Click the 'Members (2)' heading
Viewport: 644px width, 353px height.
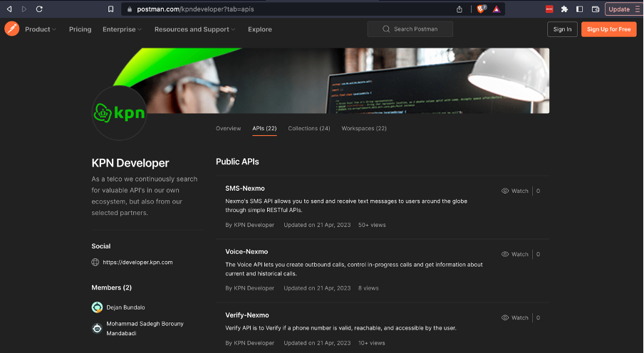pos(111,288)
